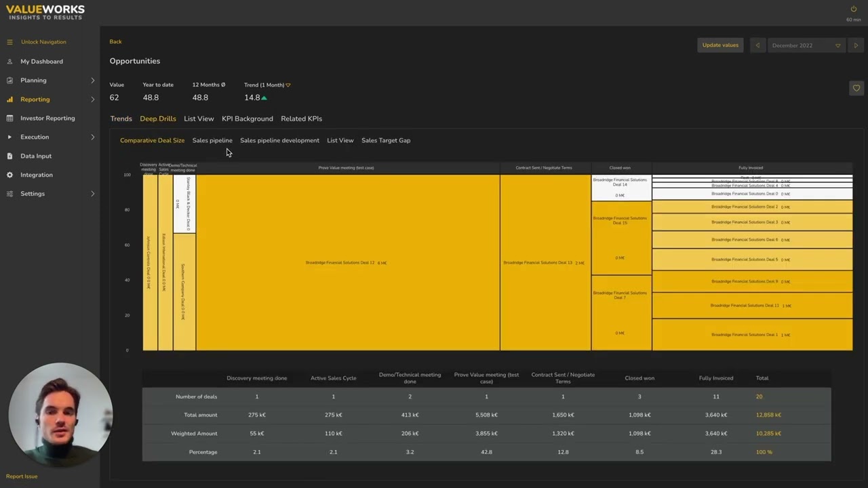Select the Southern Company Deal 0 block
Screen dimensions: 868x488
184,292
